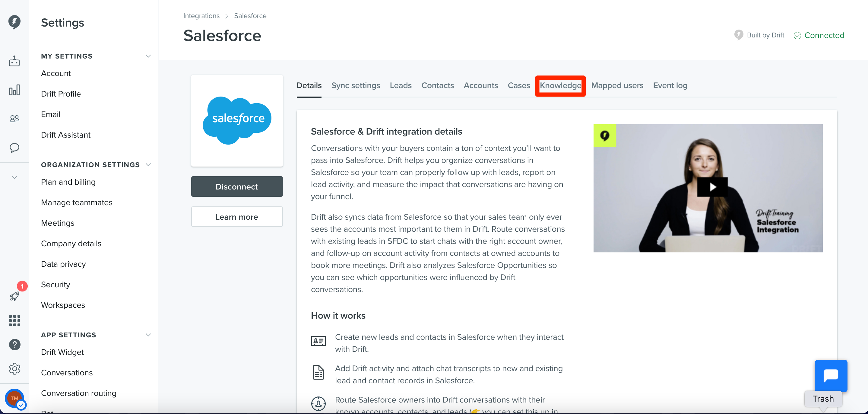The height and width of the screenshot is (414, 868).
Task: Open the Drift home logo
Action: [x=14, y=22]
